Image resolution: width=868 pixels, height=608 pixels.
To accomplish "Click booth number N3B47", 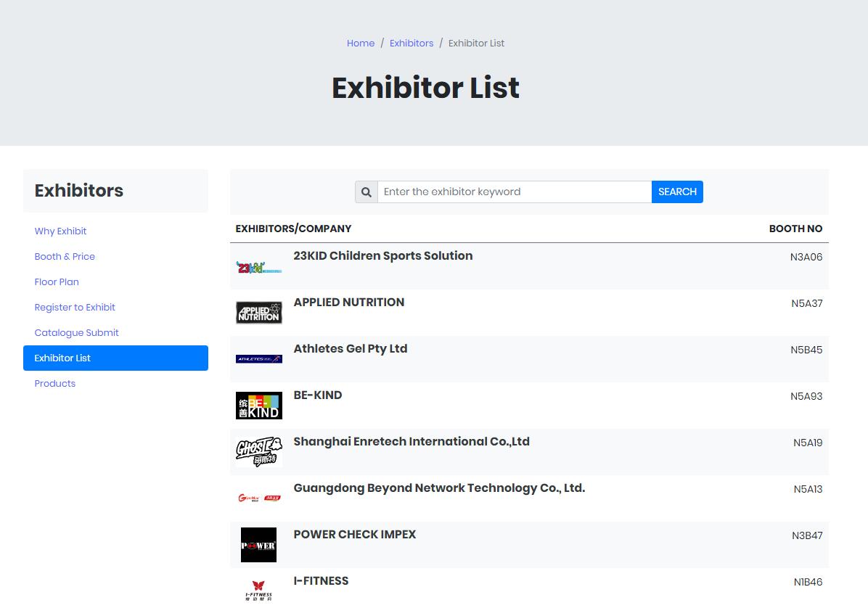I will click(x=807, y=535).
